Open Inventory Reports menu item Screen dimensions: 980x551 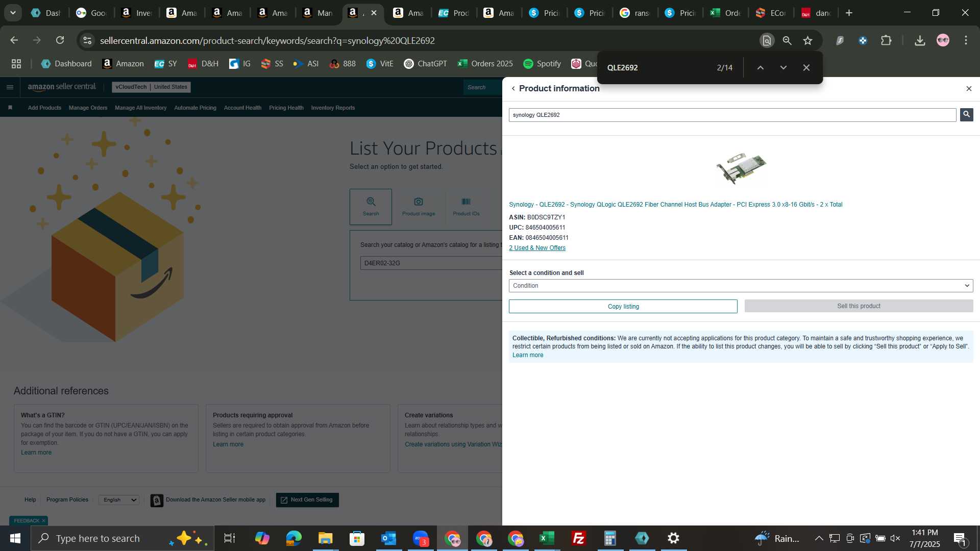tap(333, 108)
